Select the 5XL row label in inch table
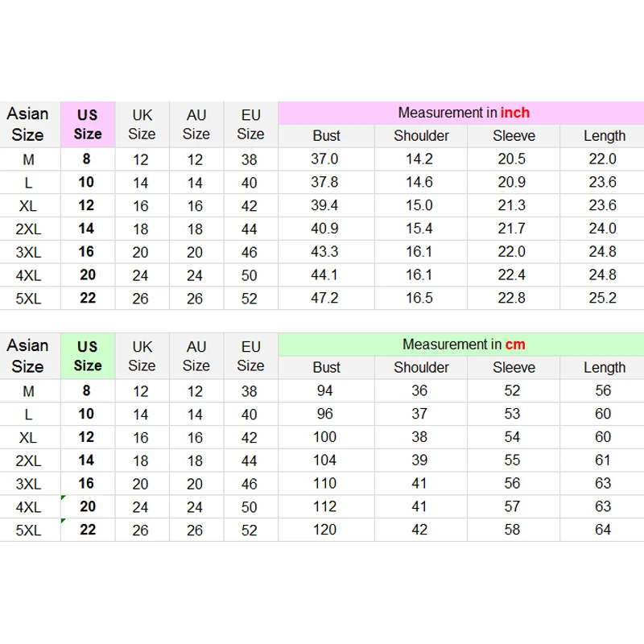The width and height of the screenshot is (644, 644). click(27, 299)
